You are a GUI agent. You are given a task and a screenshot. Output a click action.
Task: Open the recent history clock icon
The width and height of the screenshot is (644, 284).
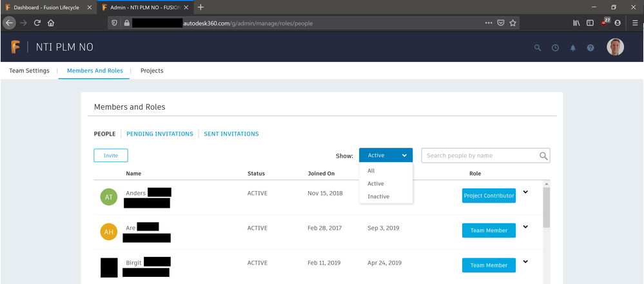point(555,48)
